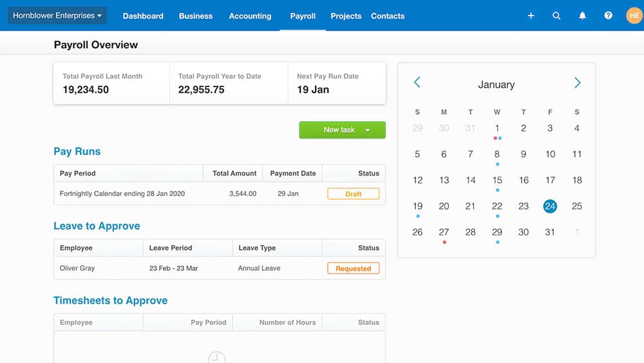644x363 pixels.
Task: Click the Requested leave status button
Action: 353,268
